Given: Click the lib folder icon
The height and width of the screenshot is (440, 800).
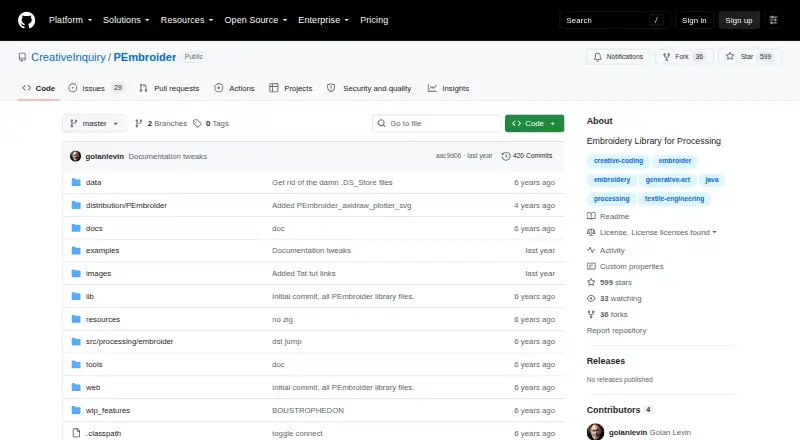Looking at the screenshot, I should (76, 297).
